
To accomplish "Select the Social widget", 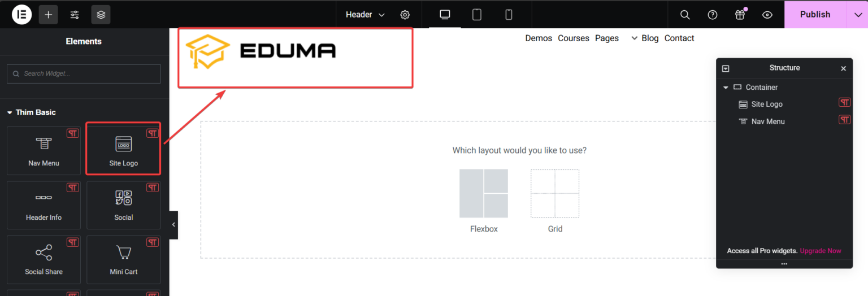I will [x=123, y=205].
